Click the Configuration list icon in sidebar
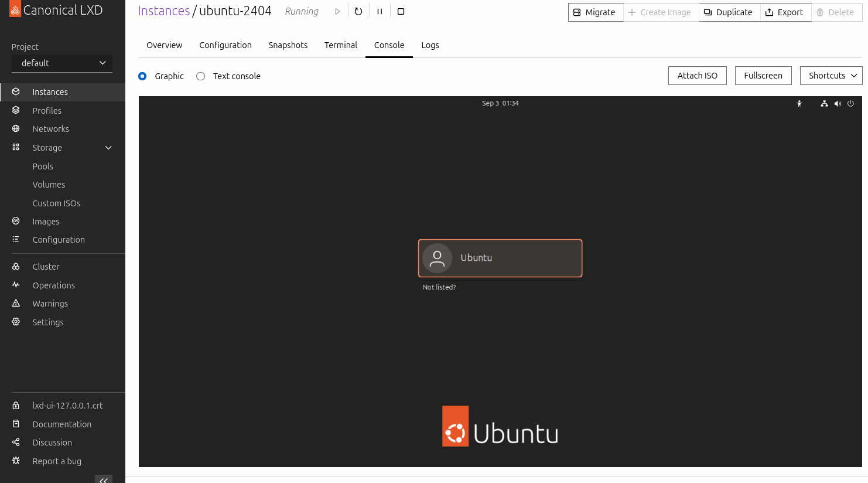 (16, 239)
